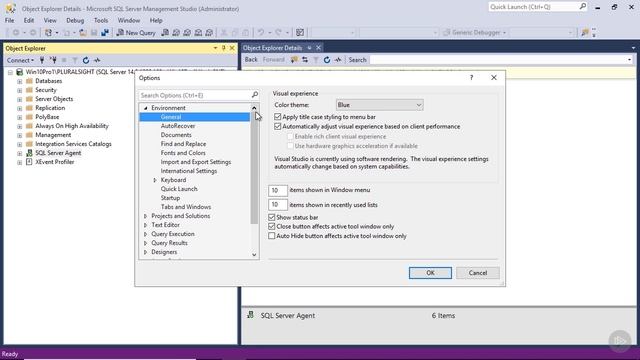Click the Save All toolbar icon
The height and width of the screenshot is (360, 640).
point(105,33)
